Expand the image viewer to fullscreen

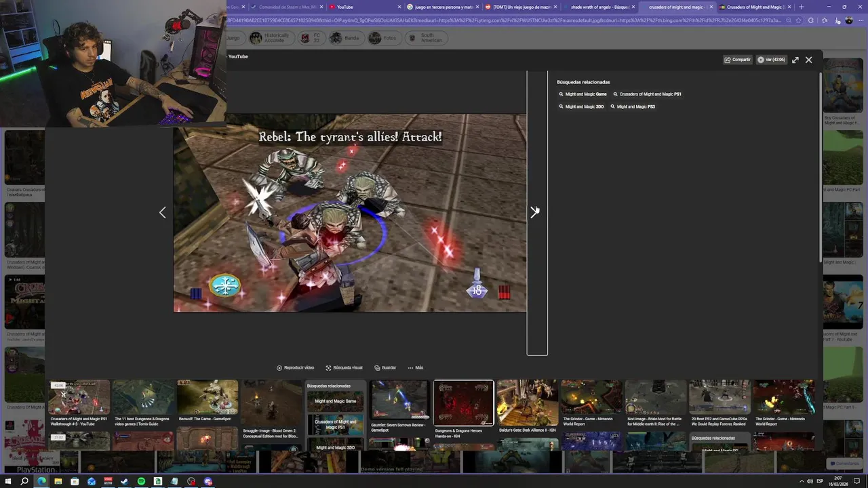click(x=795, y=60)
